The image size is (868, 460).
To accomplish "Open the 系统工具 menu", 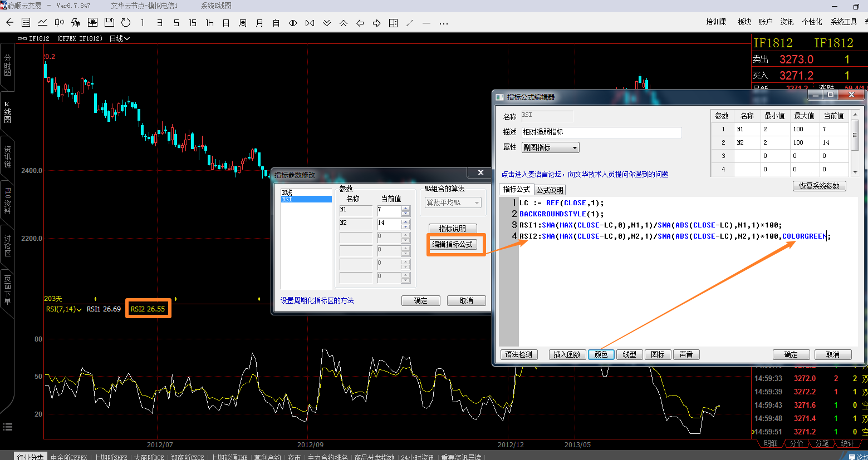I will point(844,22).
